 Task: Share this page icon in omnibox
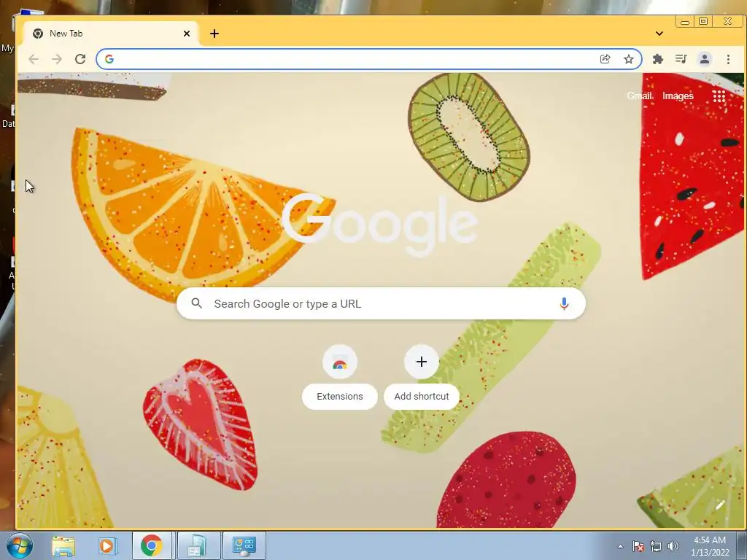coord(605,59)
